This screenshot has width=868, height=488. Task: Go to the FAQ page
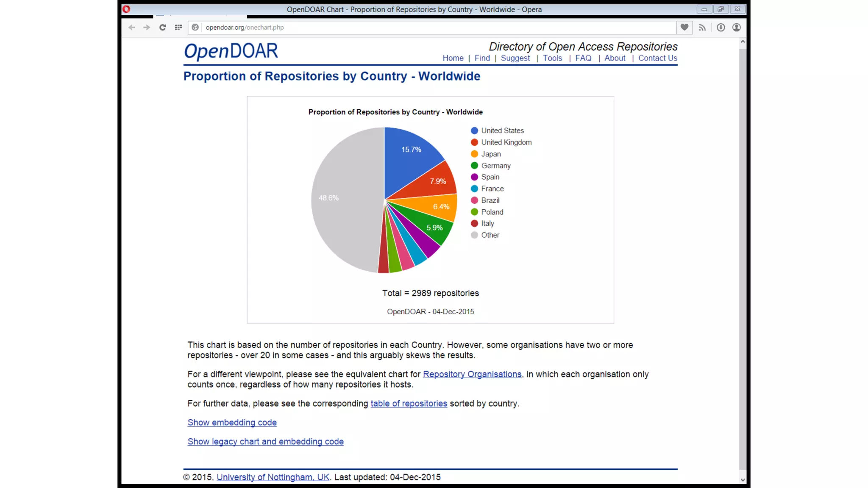(583, 58)
